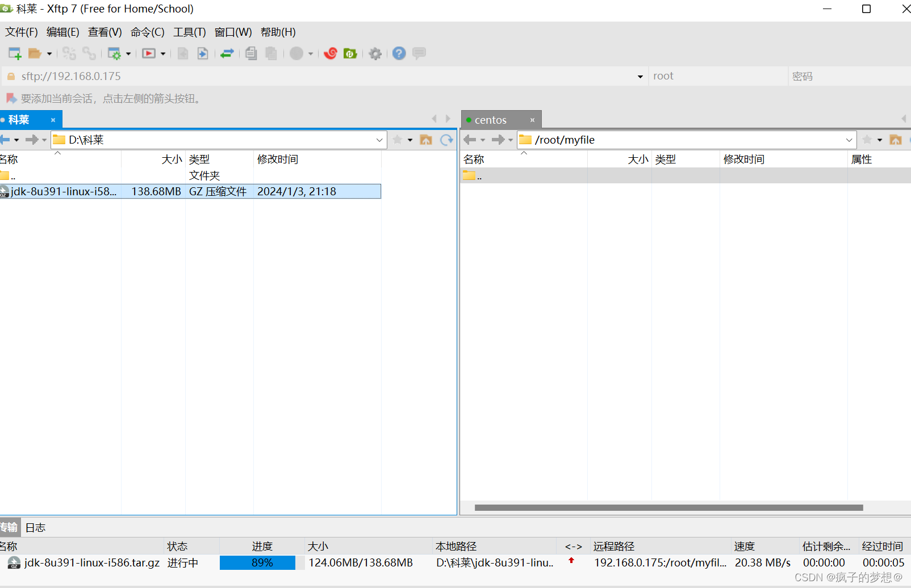
Task: Click the green Xftp launcher icon
Action: pyautogui.click(x=350, y=53)
